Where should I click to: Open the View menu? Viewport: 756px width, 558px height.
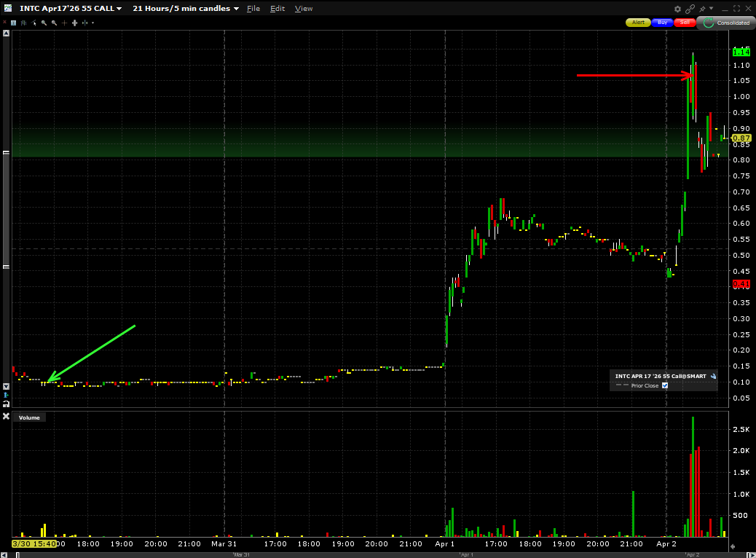click(x=304, y=9)
